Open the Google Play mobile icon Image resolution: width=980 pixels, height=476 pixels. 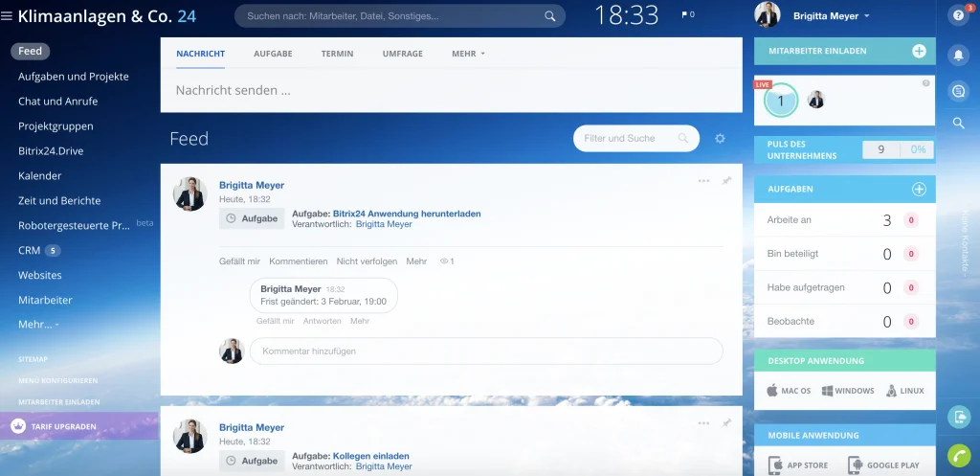click(x=855, y=465)
